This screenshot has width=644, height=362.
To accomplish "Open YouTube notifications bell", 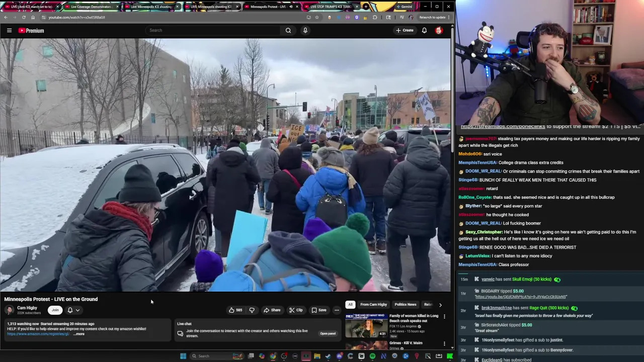I will (424, 30).
